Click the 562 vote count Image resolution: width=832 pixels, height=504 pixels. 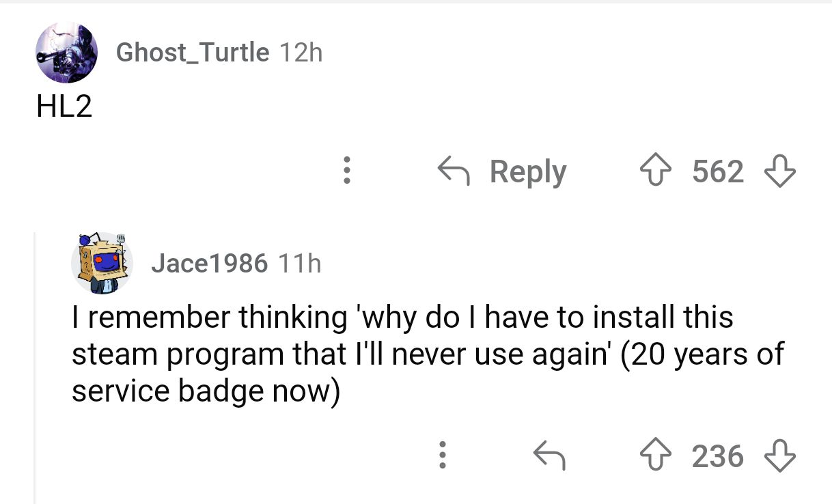(717, 171)
